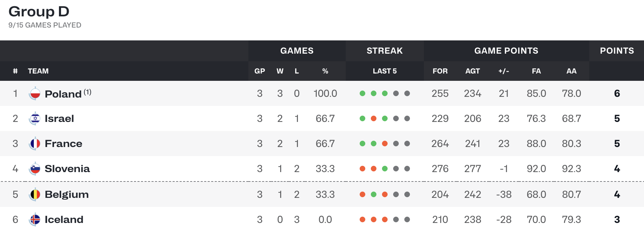Click the France flag icon
Viewport: 644px width, 232px height.
pos(35,144)
